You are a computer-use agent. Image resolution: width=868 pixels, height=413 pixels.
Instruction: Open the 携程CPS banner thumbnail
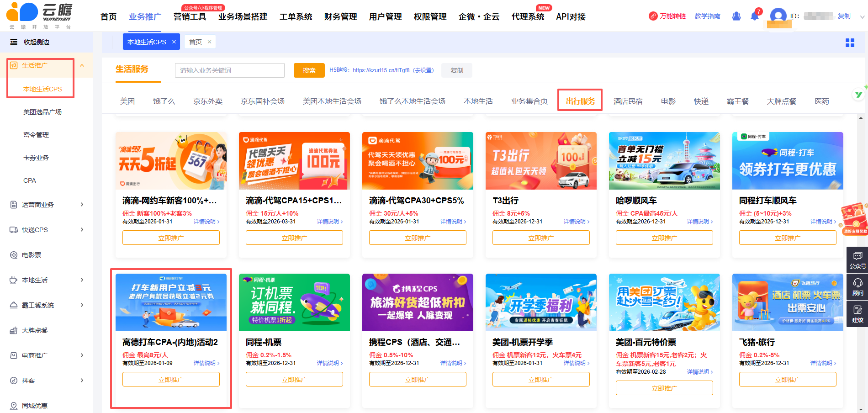(x=418, y=302)
